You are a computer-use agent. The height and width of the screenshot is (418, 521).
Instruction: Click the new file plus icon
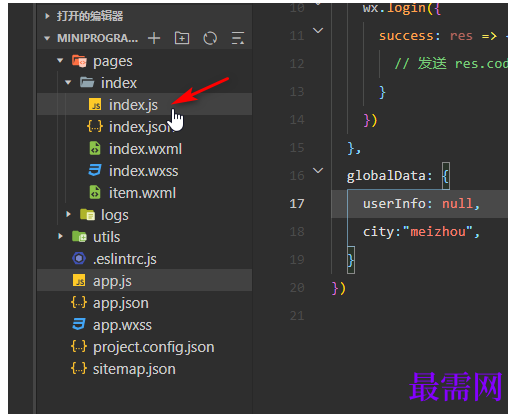(x=154, y=38)
